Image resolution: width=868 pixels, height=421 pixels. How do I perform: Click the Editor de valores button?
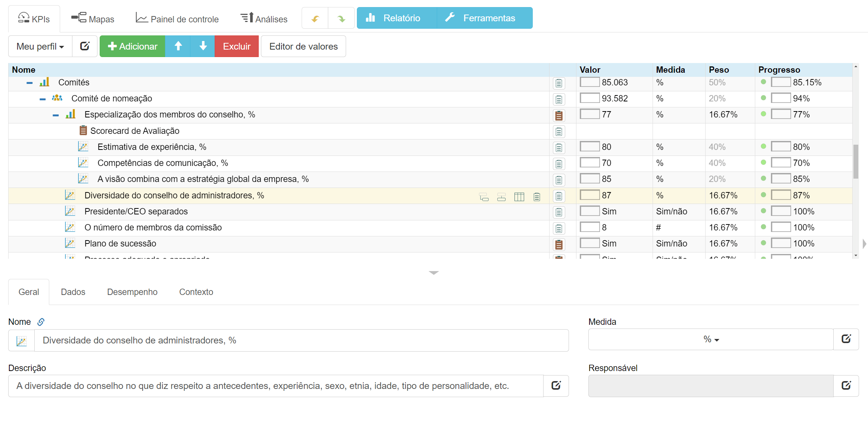click(303, 46)
